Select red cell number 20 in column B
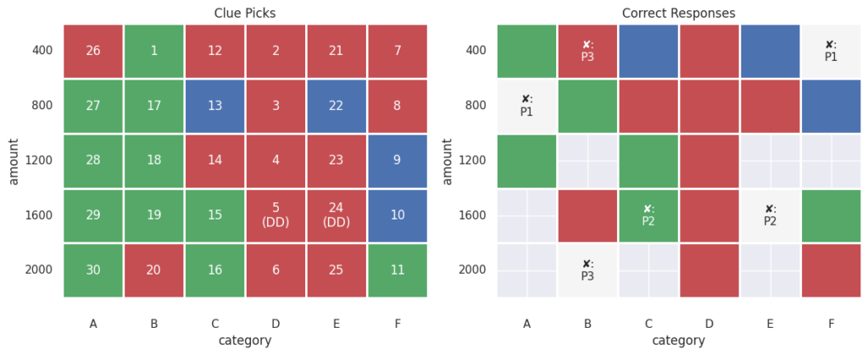The image size is (868, 355). pos(154,270)
